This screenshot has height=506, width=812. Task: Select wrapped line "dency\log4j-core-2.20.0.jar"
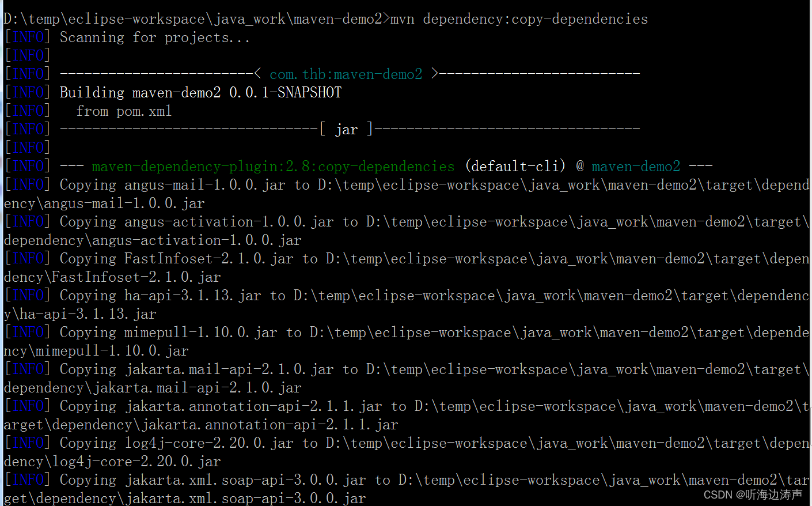(112, 462)
